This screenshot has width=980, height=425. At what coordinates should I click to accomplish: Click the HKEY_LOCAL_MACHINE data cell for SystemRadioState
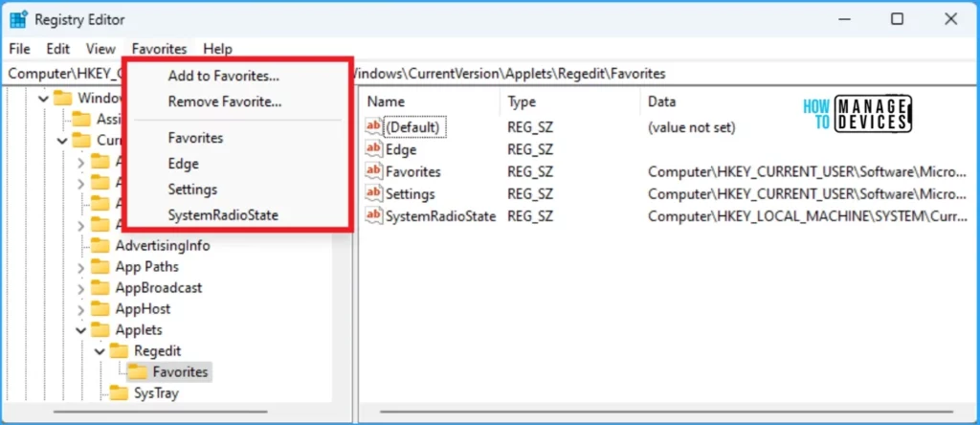(x=807, y=217)
